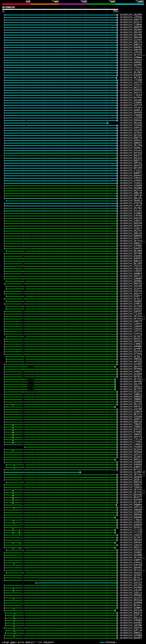Screen dimensions: 146x644
Task: Select hit label UniRef100_Q2W367
Action: (131, 311)
